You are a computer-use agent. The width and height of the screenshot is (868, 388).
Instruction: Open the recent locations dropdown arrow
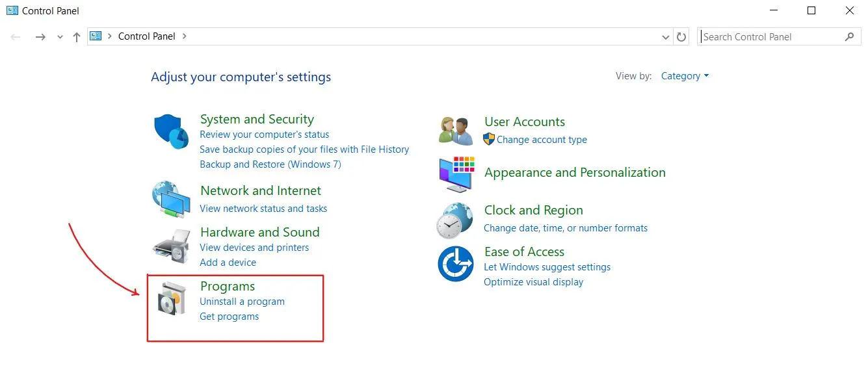click(x=60, y=37)
